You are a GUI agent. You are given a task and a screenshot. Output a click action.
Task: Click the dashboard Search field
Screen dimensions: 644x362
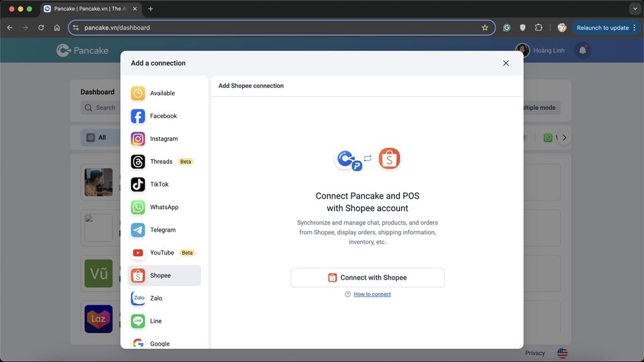pyautogui.click(x=101, y=107)
